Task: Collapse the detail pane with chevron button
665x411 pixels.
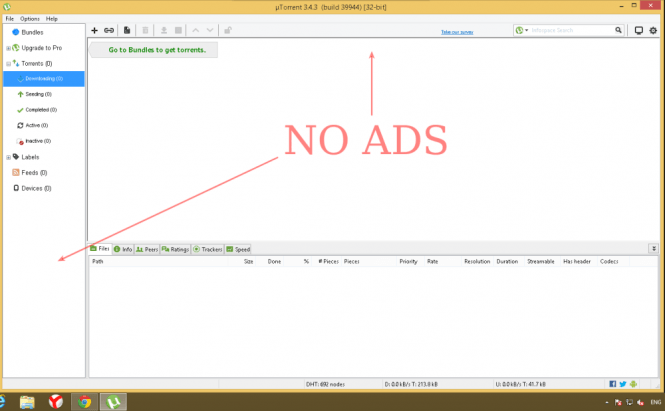Action: 654,249
